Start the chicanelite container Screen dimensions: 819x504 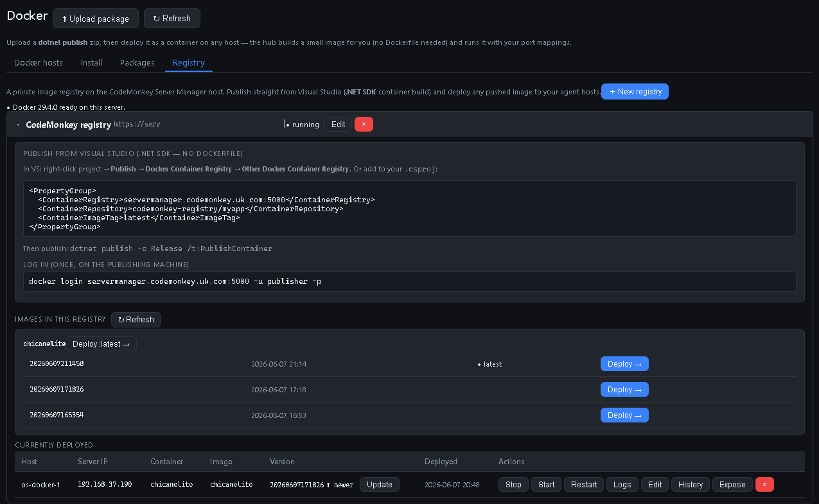[547, 485]
